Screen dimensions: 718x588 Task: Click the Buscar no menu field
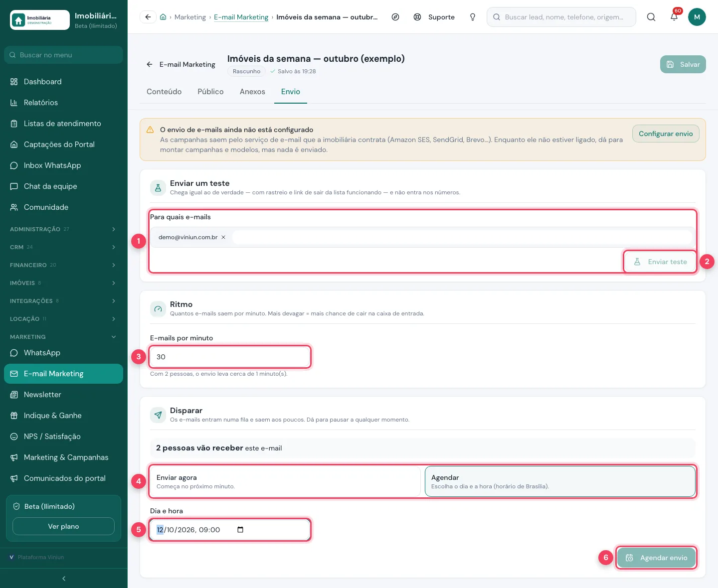pyautogui.click(x=63, y=55)
